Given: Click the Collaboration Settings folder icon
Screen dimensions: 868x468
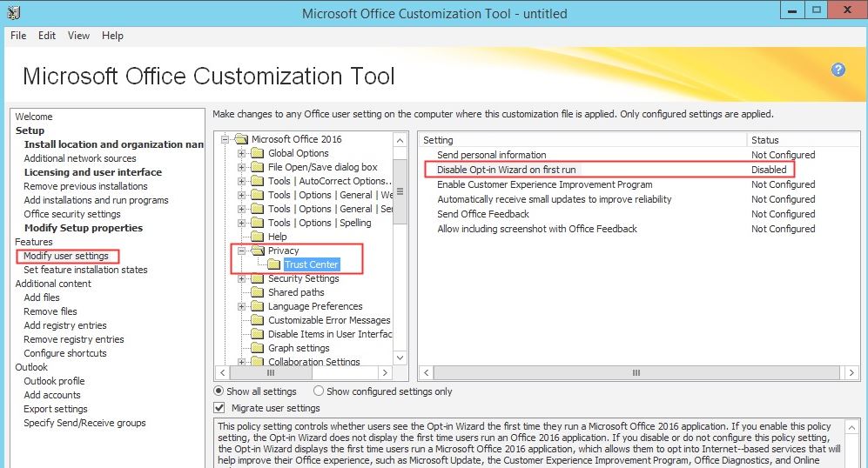Looking at the screenshot, I should point(258,361).
